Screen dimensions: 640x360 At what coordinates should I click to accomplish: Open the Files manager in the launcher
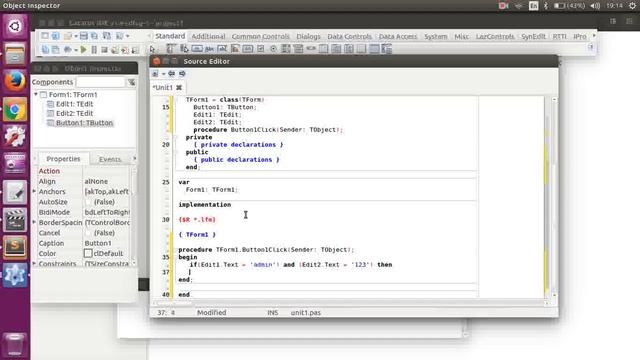point(15,53)
